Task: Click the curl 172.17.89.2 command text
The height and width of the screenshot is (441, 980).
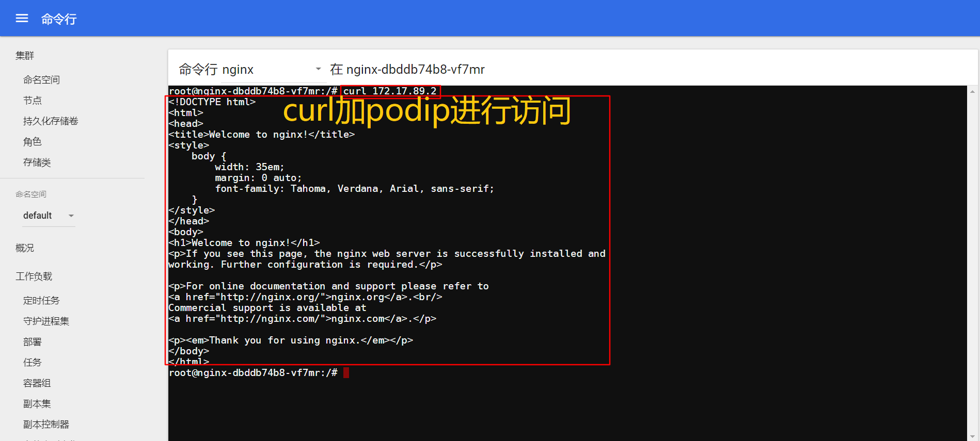Action: click(x=390, y=91)
